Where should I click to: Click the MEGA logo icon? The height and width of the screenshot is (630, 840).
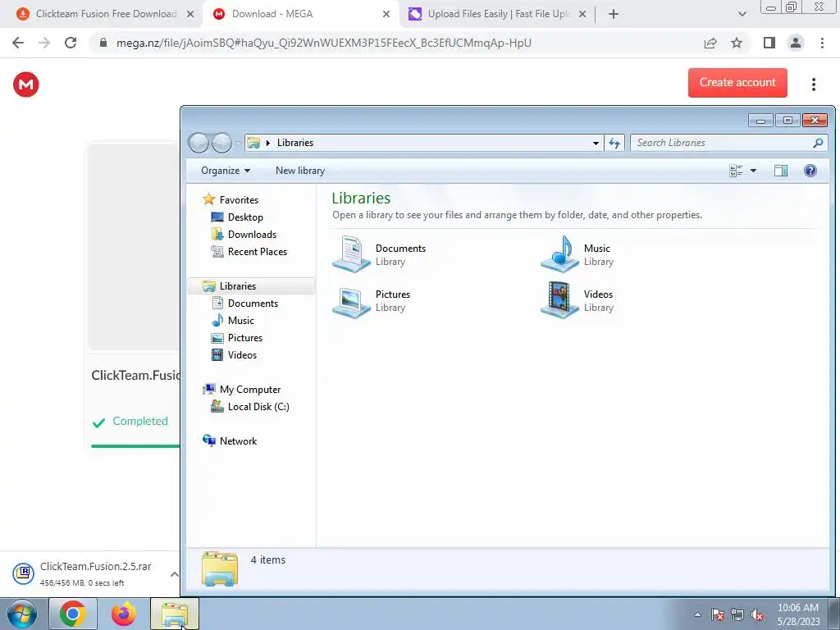[x=25, y=84]
